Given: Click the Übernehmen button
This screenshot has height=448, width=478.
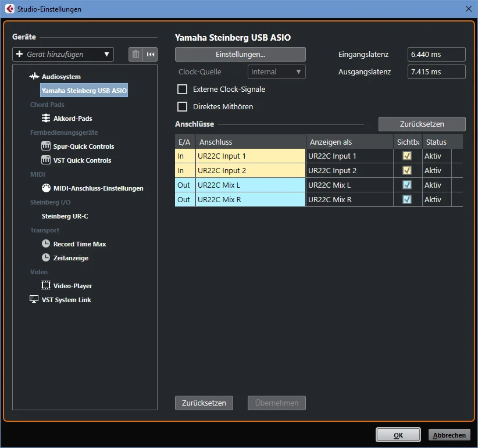Looking at the screenshot, I should 276,403.
